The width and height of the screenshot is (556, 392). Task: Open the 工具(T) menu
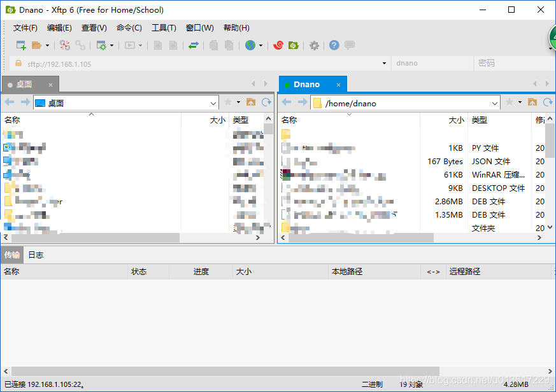(x=164, y=28)
